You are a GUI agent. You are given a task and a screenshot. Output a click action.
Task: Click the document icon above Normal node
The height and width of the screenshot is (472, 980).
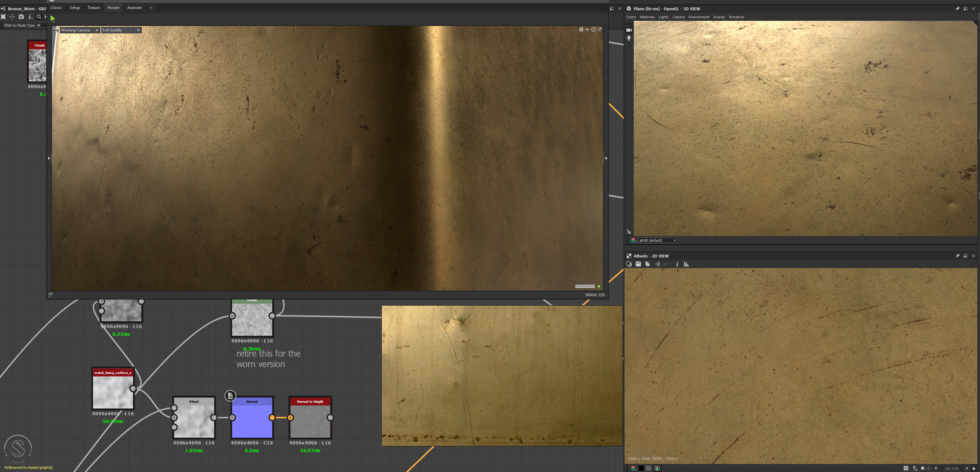coord(230,395)
